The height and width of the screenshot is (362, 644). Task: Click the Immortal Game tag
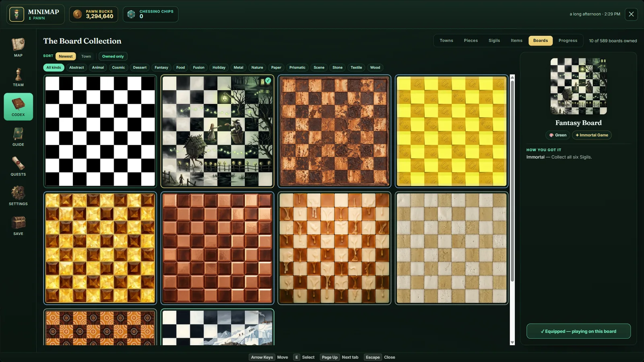click(x=592, y=135)
